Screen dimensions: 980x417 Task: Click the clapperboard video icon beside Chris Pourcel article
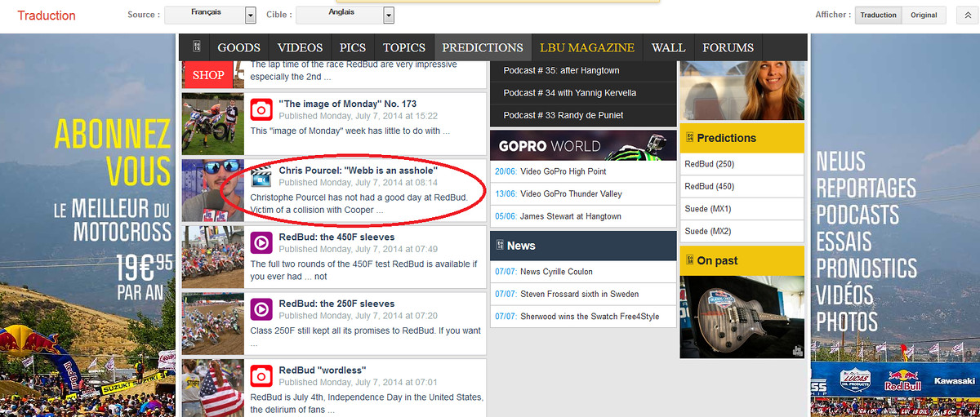261,175
